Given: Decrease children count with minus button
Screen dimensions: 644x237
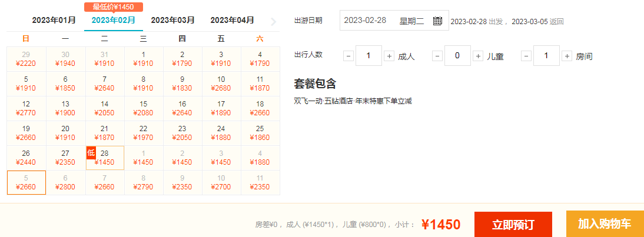Looking at the screenshot, I should tap(437, 56).
